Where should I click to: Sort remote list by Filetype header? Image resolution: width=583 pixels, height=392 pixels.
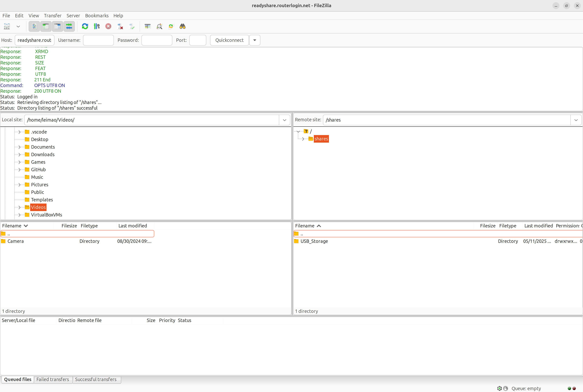[x=508, y=226]
